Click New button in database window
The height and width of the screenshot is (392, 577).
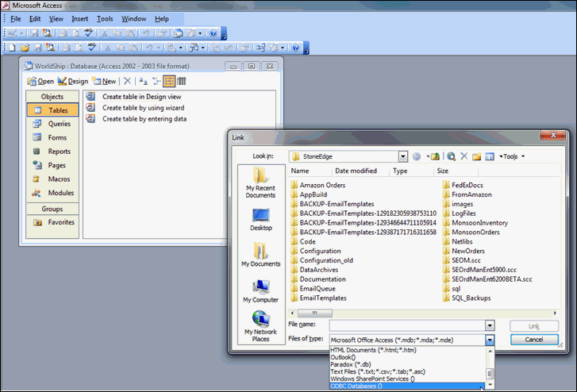point(104,81)
